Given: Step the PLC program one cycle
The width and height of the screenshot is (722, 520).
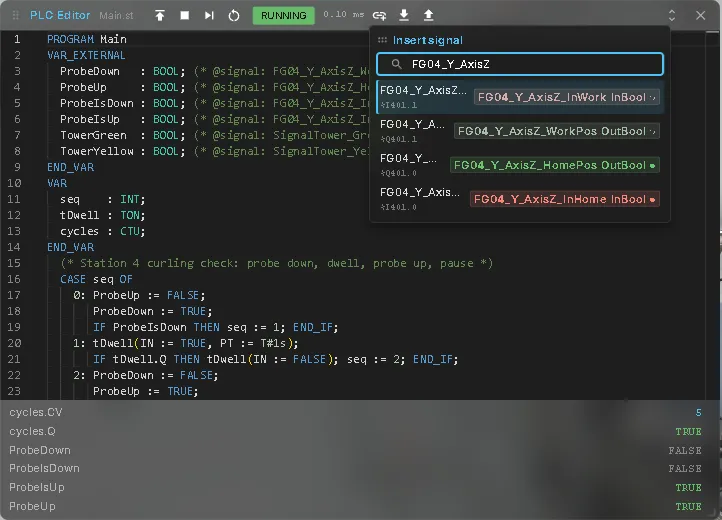Looking at the screenshot, I should pyautogui.click(x=209, y=15).
